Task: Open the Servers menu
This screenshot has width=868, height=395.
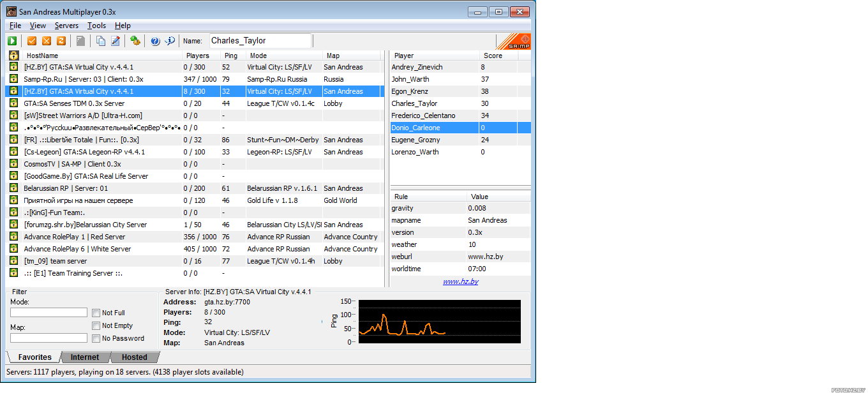Action: (x=66, y=26)
